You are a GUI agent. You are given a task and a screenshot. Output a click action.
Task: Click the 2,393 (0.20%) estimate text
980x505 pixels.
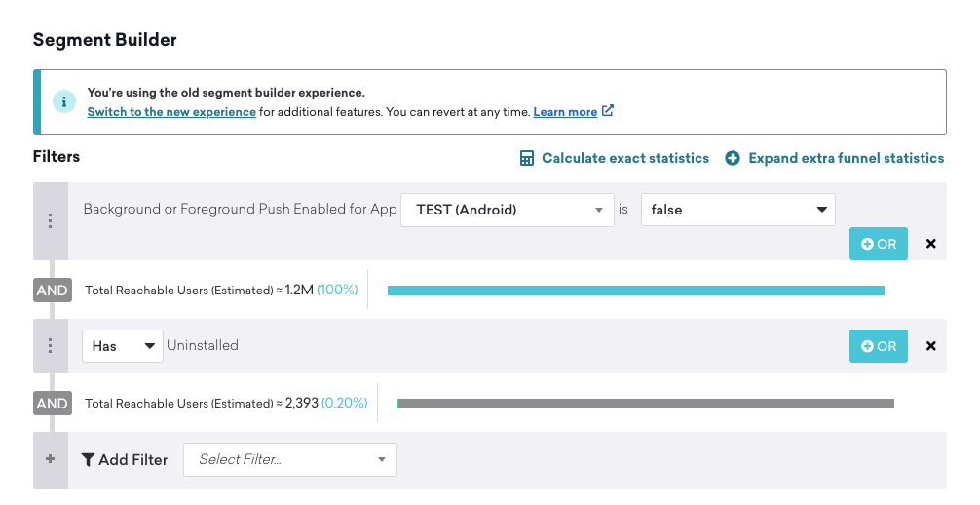coord(326,403)
